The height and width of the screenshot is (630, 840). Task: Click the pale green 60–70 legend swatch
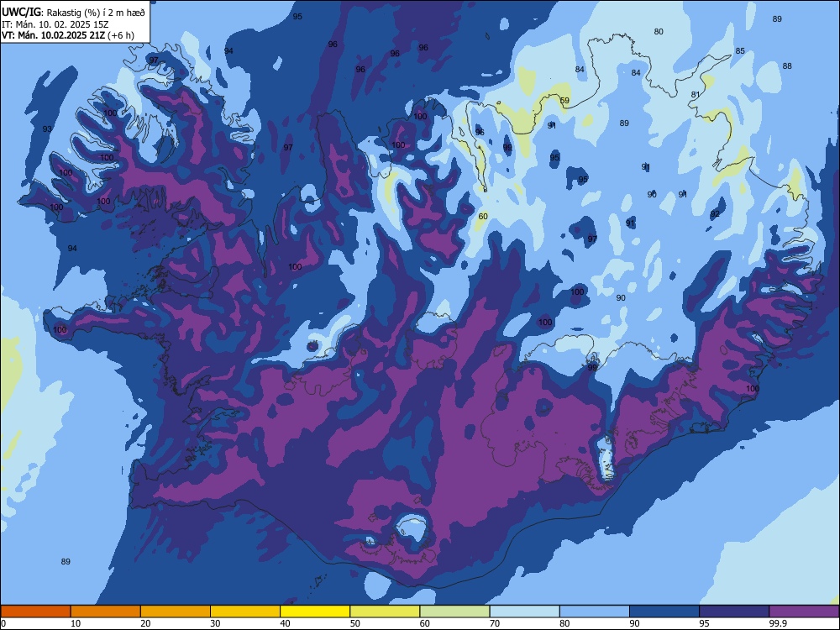454,612
